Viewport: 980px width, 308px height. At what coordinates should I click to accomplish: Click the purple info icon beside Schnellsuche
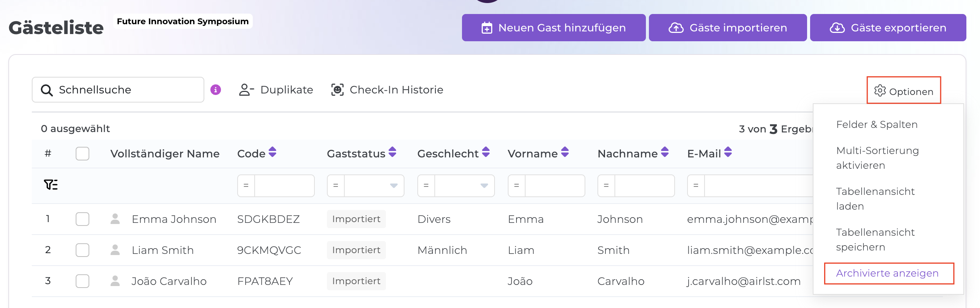point(215,90)
